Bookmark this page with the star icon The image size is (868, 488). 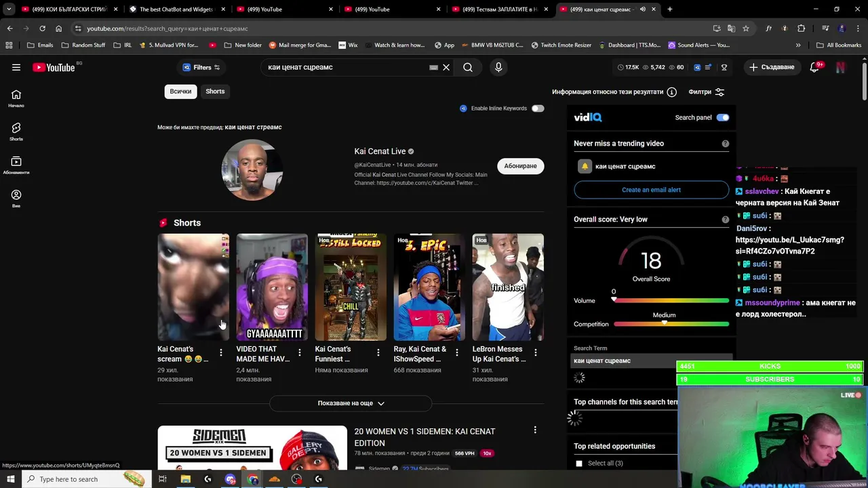point(746,28)
